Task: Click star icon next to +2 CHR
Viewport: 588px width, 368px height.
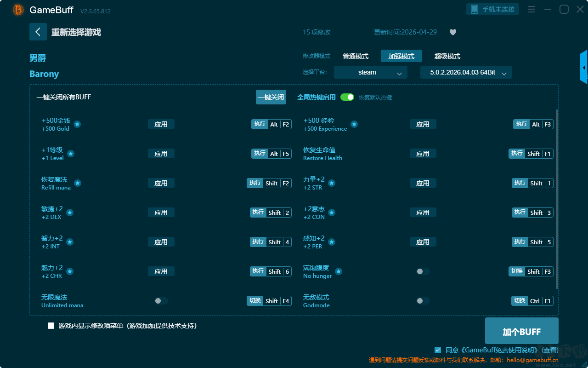Action: [70, 271]
